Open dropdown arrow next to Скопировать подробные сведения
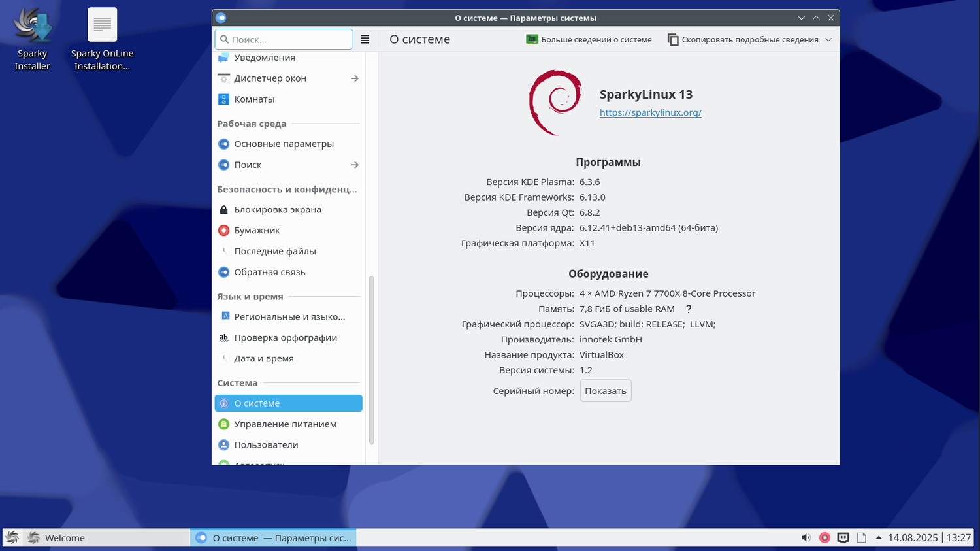The image size is (980, 551). point(828,40)
